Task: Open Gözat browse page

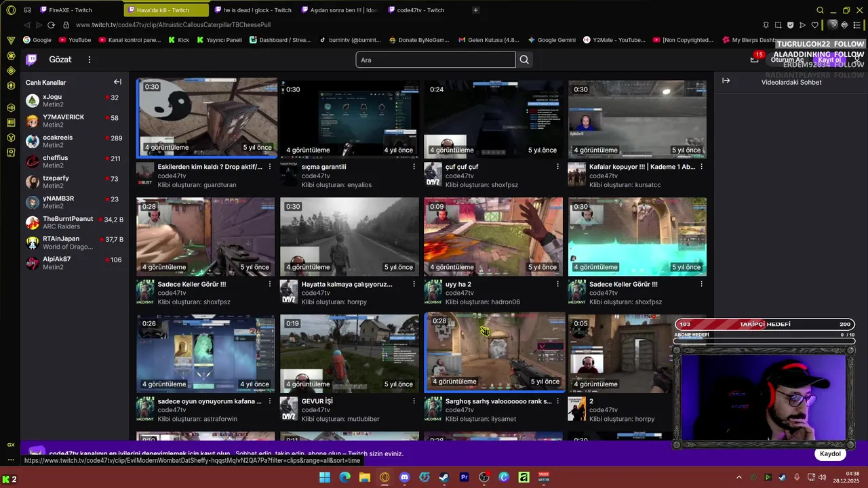Action: [x=60, y=60]
